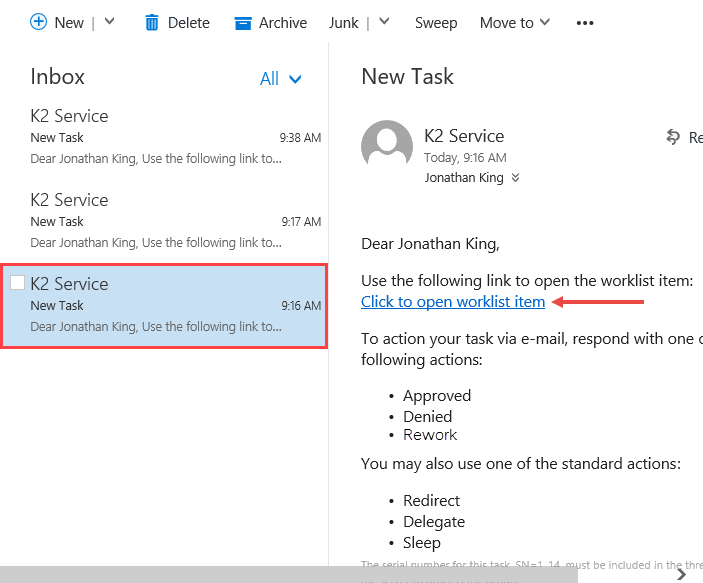Screen dimensions: 703x583
Task: Click the New plus icon
Action: click(39, 22)
